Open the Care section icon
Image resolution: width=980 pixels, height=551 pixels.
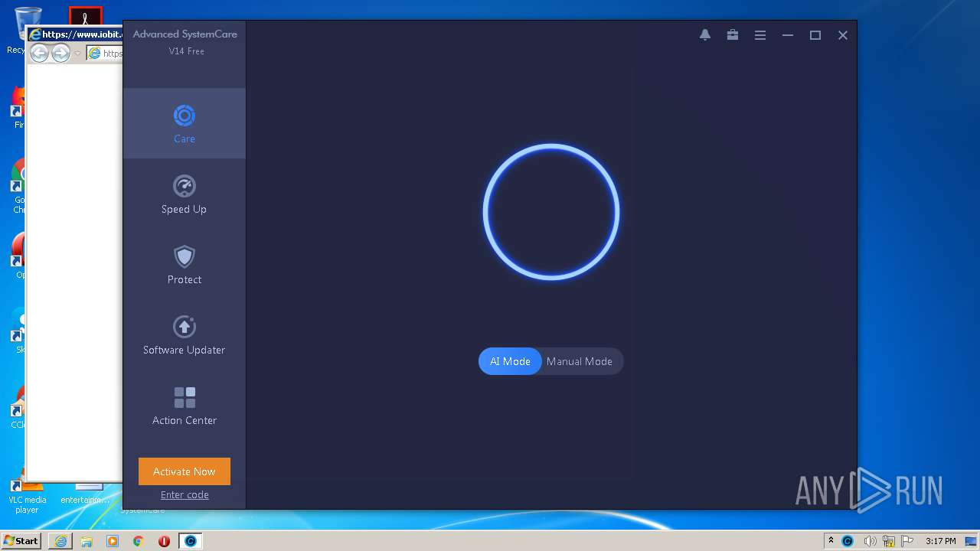pyautogui.click(x=185, y=116)
